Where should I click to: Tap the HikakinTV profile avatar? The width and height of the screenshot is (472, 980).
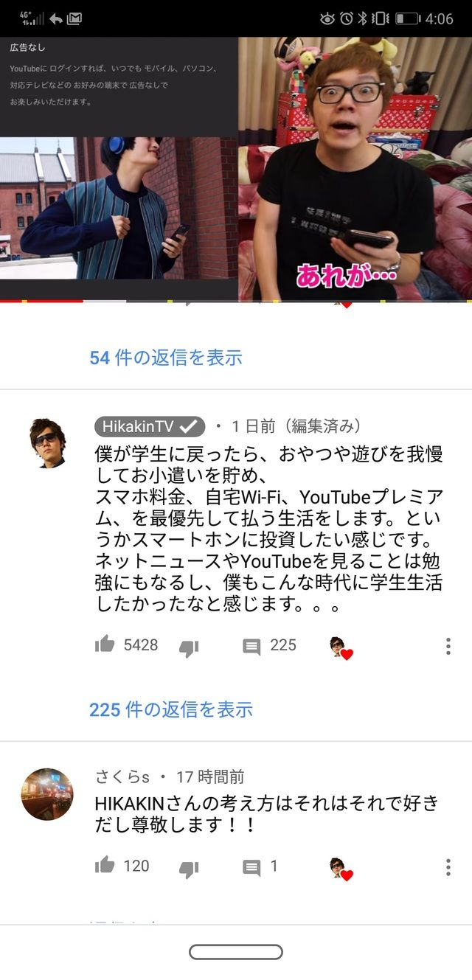click(47, 442)
